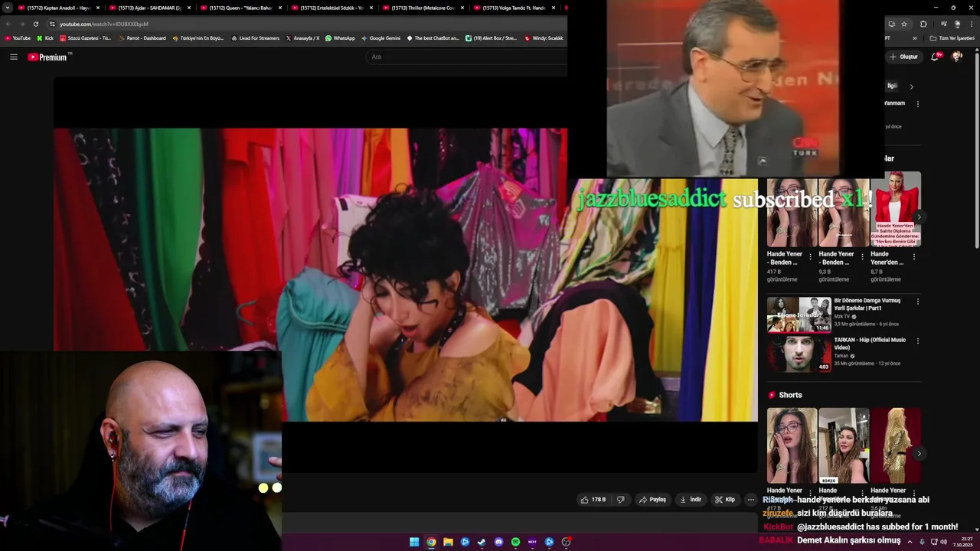Switch to the Entelektüel Sözlük tab

click(332, 8)
